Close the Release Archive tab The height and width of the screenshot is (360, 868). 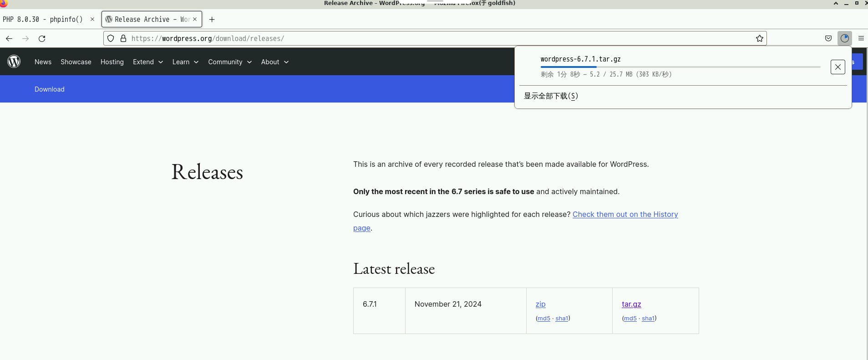[x=195, y=19]
